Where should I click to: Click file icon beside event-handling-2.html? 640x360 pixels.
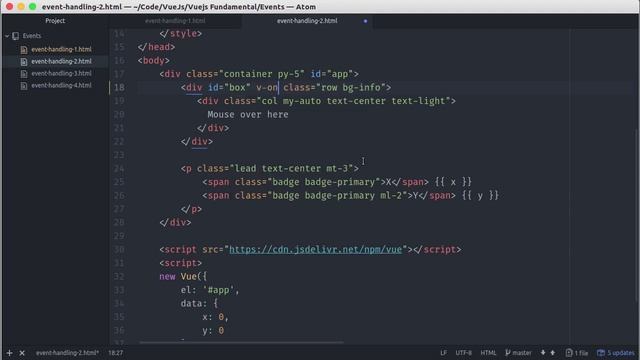click(24, 62)
